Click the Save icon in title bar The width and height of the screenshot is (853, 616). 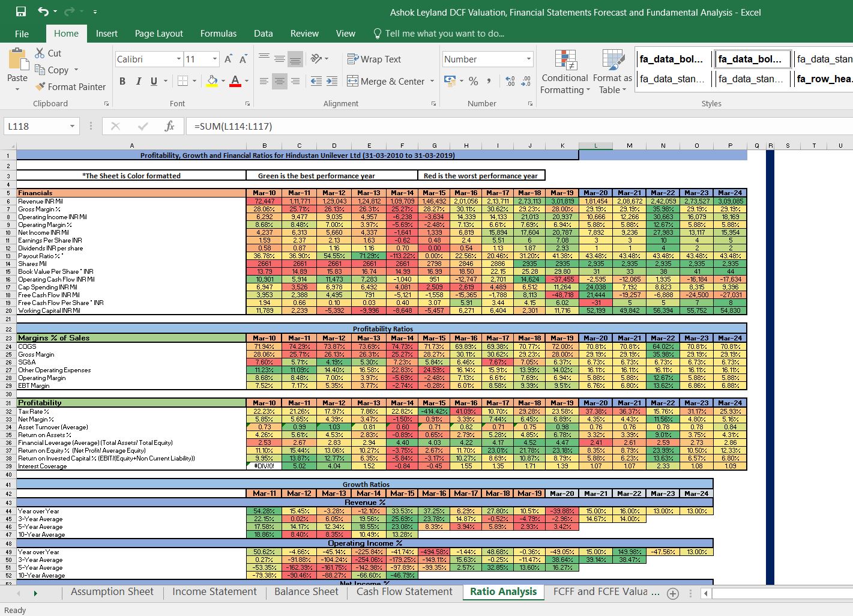(x=21, y=11)
